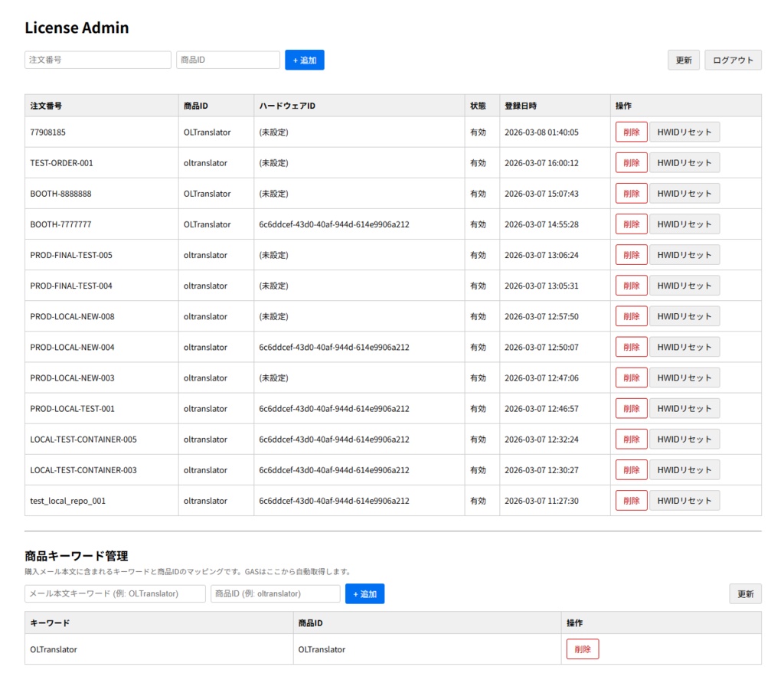
Task: Reset HWID for PROD-LOCAL-NEW-004
Action: point(684,347)
